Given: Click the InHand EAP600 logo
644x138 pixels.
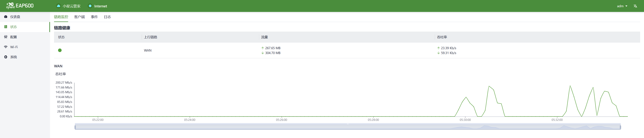Looking at the screenshot, I should pos(20,6).
